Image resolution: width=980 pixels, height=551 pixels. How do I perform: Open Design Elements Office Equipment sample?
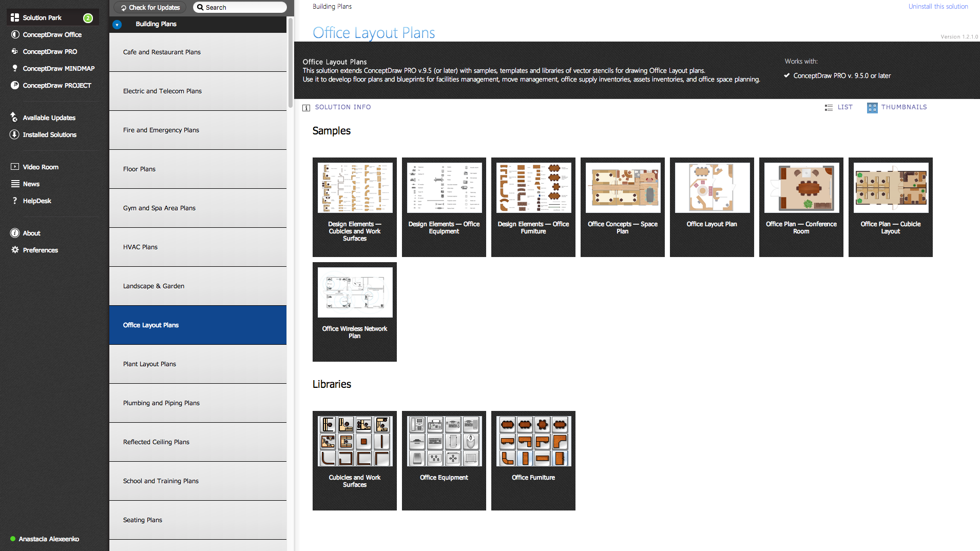[444, 207]
